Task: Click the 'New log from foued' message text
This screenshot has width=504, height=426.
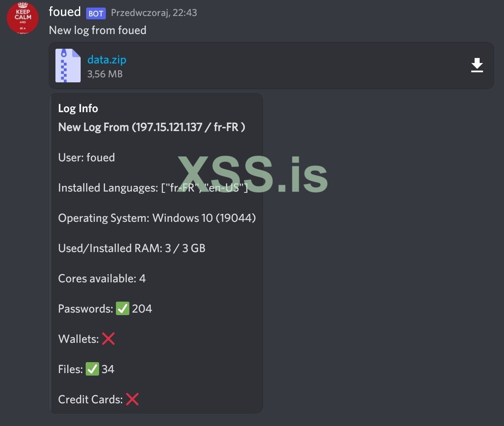Action: [98, 30]
